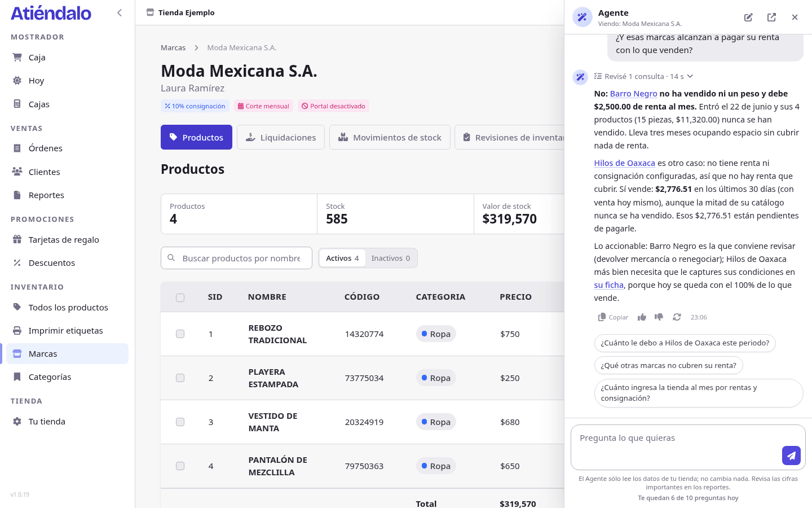Collapse the sidebar with the chevron icon

120,12
